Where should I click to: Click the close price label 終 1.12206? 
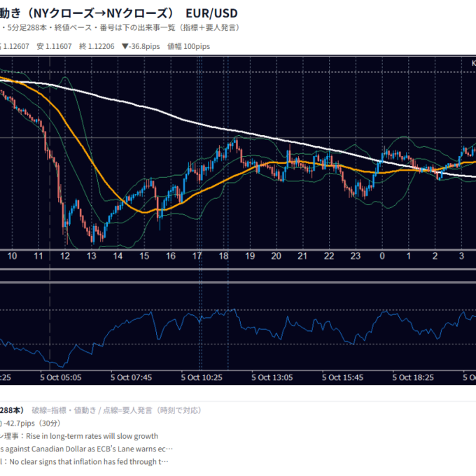[x=97, y=46]
